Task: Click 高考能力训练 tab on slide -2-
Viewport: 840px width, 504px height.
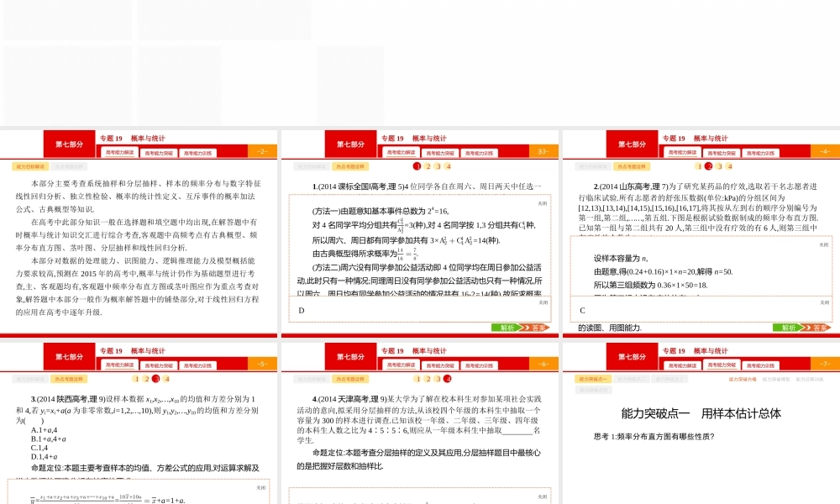Action: (197, 153)
